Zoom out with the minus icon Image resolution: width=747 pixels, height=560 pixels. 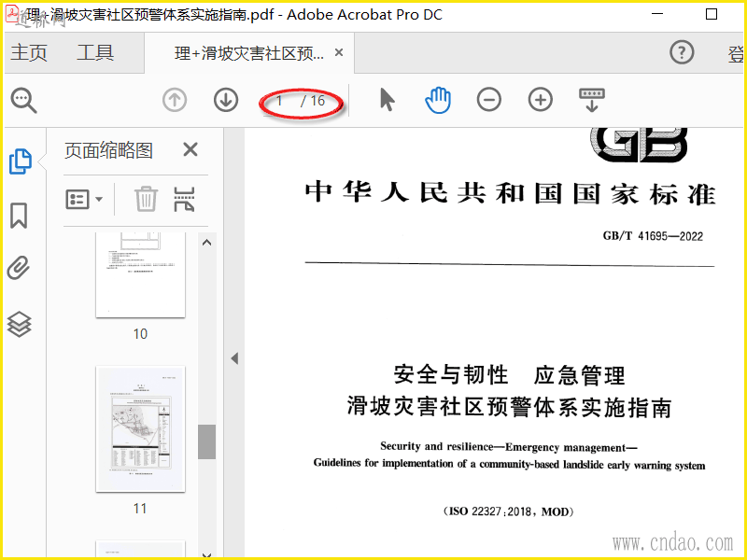(488, 100)
